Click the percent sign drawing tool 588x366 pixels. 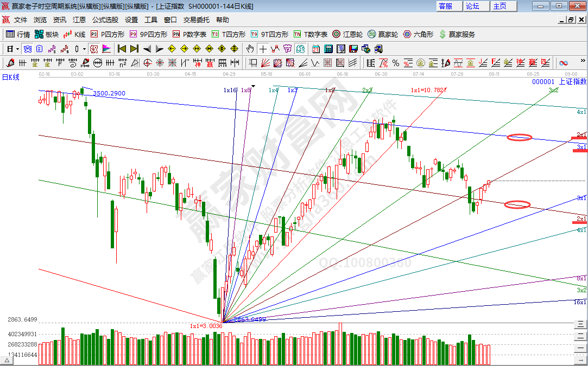pos(396,63)
